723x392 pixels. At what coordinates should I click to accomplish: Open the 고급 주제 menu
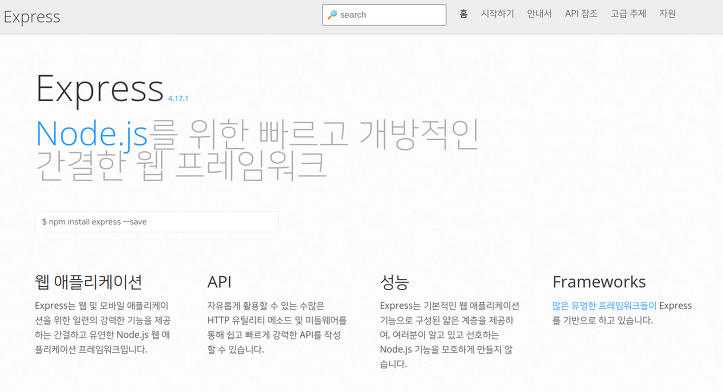tap(628, 14)
